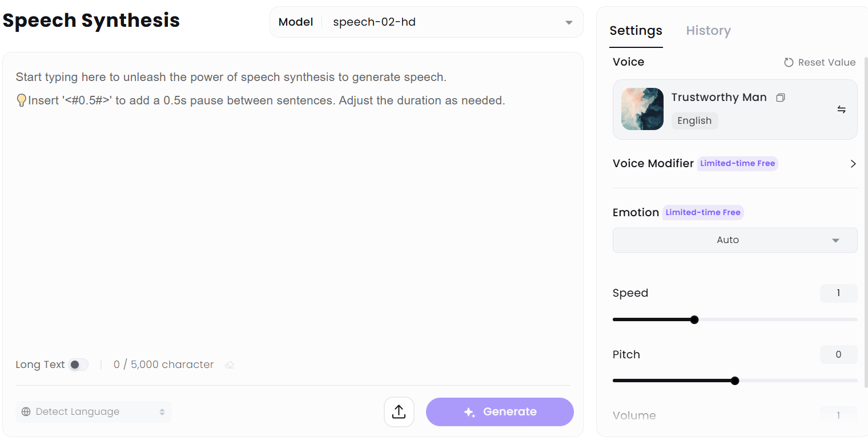Click the Reset Value circular arrow icon
The height and width of the screenshot is (445, 868).
(x=789, y=63)
